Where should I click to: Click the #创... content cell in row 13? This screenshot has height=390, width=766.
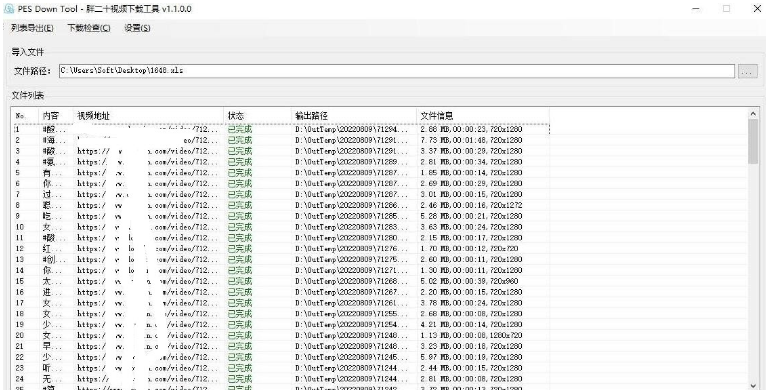point(53,260)
